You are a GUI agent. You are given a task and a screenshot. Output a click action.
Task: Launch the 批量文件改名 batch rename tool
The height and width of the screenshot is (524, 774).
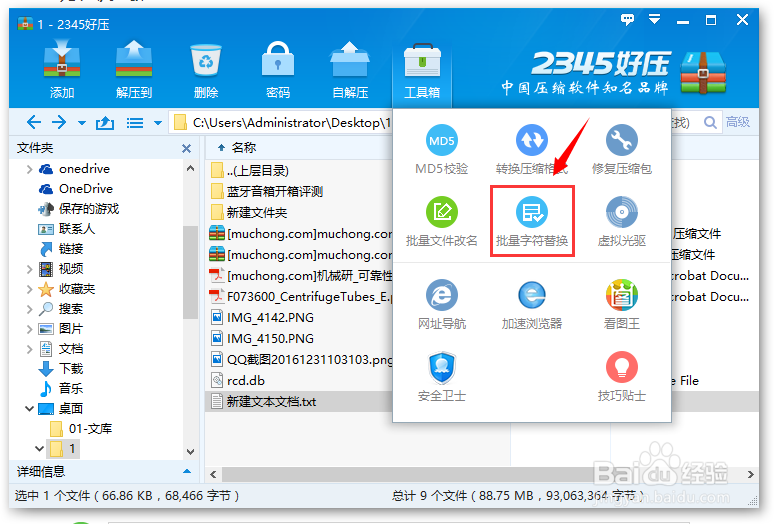pos(441,222)
